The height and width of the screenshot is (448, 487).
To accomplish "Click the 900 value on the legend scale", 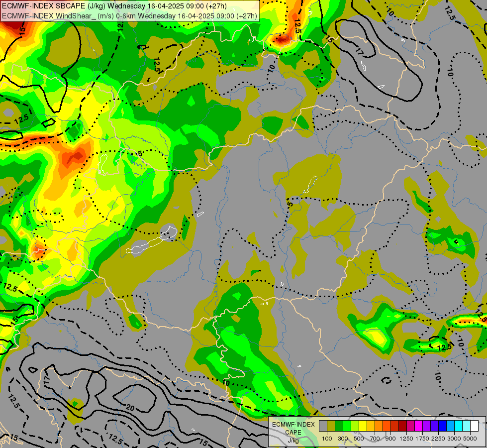I will (390, 439).
